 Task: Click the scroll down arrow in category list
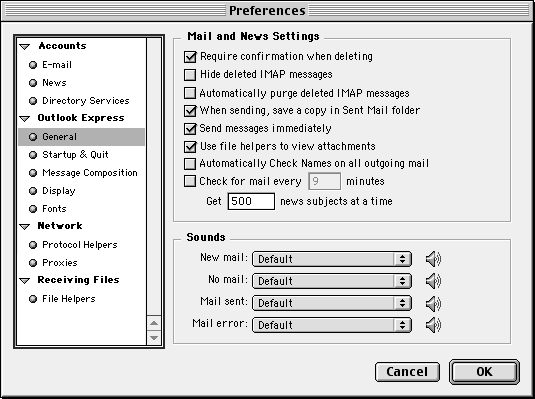click(x=154, y=338)
